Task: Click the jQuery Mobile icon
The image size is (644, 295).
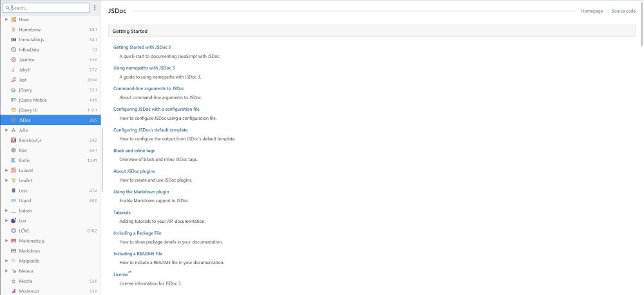Action: (x=14, y=100)
